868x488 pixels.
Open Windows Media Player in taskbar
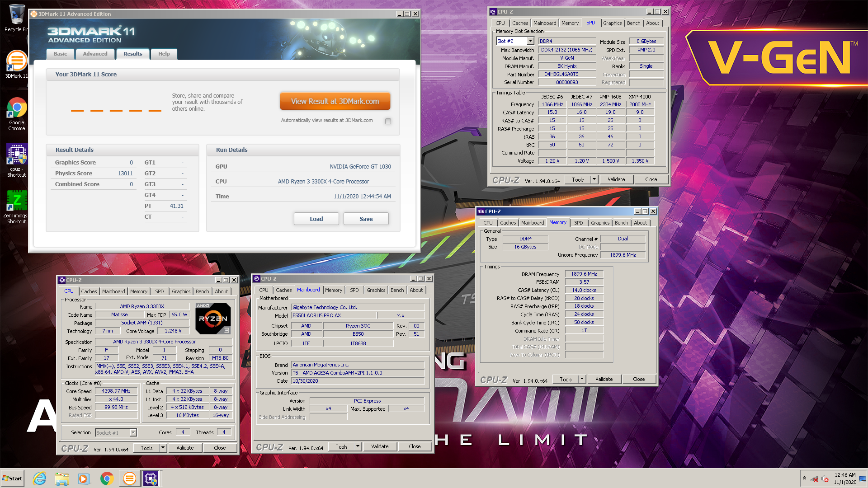(x=84, y=478)
